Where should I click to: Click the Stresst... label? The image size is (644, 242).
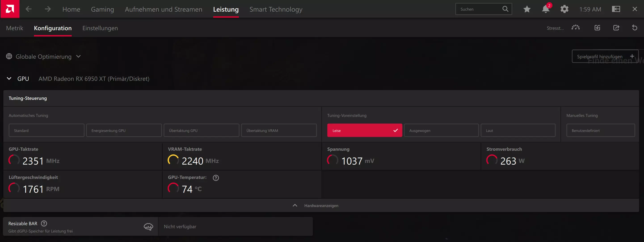[555, 28]
